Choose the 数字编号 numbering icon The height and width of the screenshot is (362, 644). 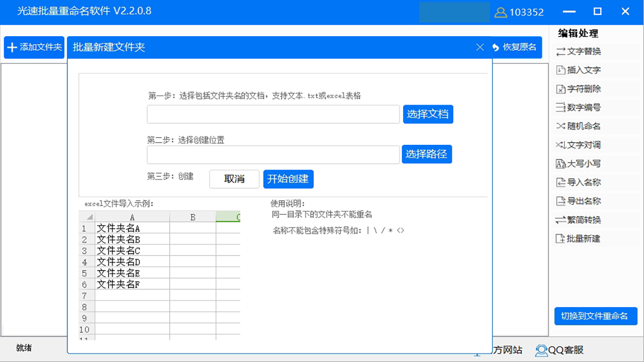click(560, 108)
